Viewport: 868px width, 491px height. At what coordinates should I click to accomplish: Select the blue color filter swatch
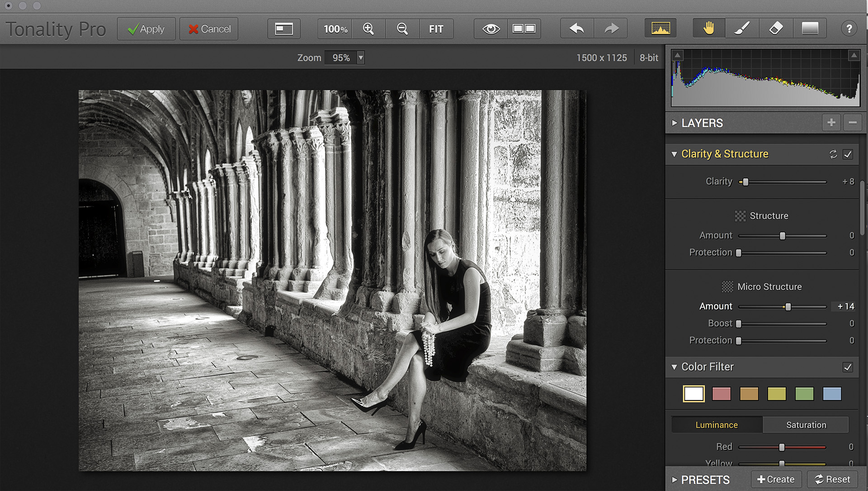click(x=832, y=394)
